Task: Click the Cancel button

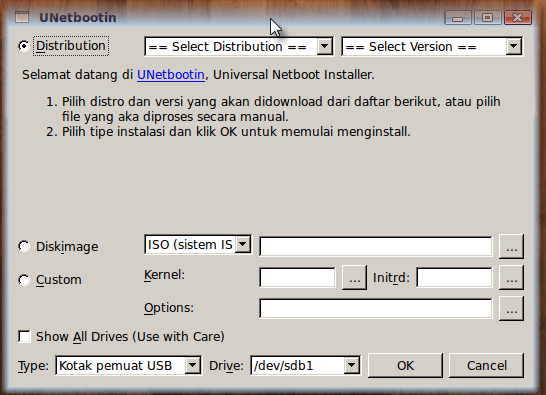Action: coord(486,365)
